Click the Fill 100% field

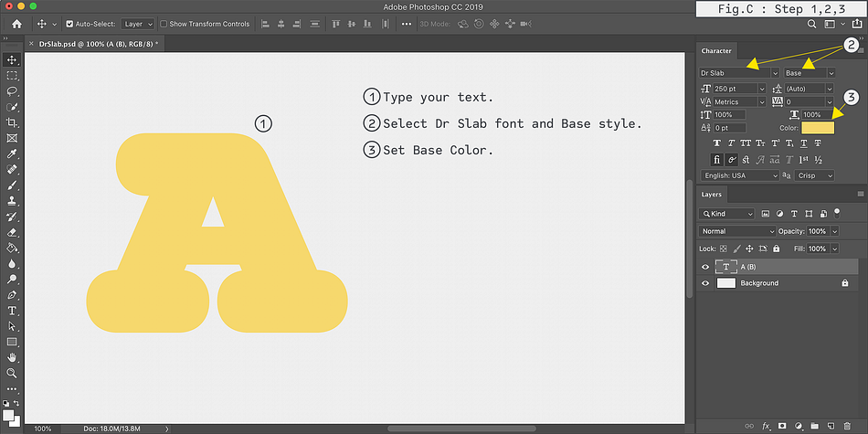(817, 249)
